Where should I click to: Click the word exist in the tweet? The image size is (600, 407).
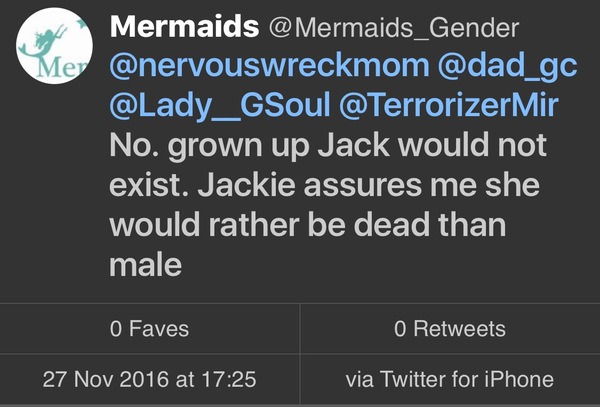143,186
